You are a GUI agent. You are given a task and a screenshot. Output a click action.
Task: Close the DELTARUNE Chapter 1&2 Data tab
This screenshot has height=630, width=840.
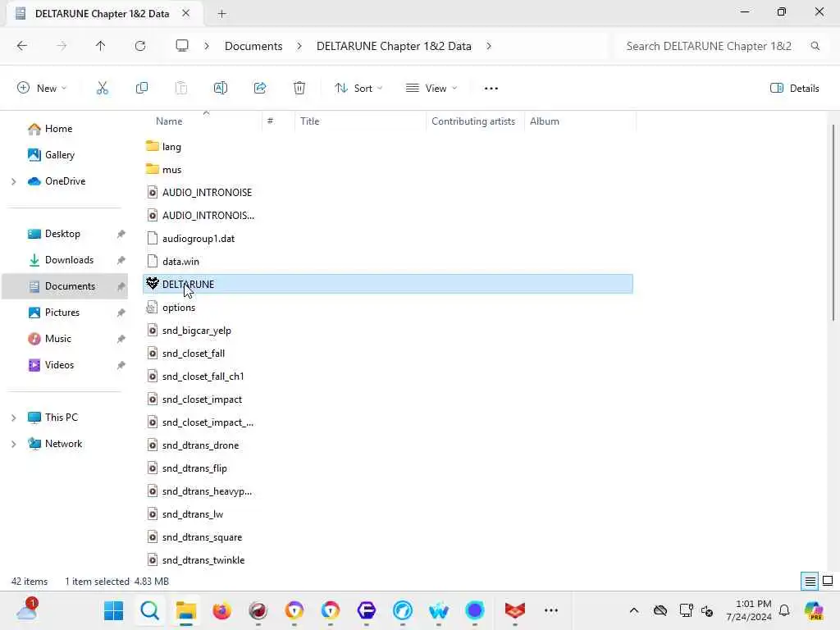point(186,13)
